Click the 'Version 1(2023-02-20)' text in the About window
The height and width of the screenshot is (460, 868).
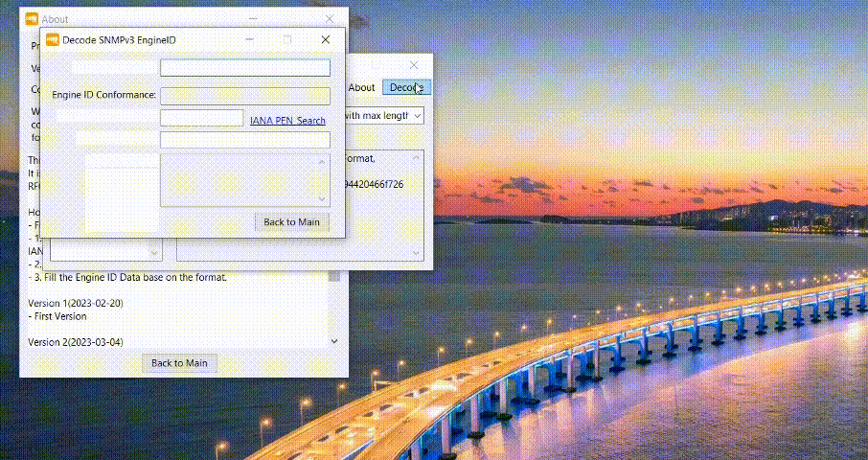coord(76,304)
